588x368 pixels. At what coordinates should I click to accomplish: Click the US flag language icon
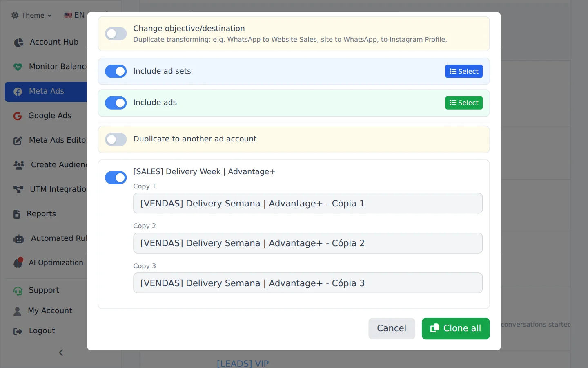(68, 15)
